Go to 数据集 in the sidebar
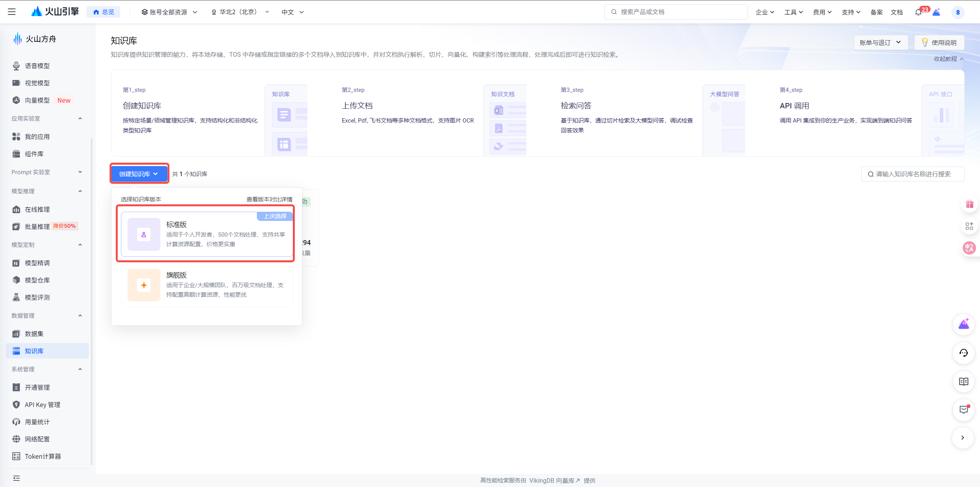The image size is (980, 487). [x=47, y=334]
